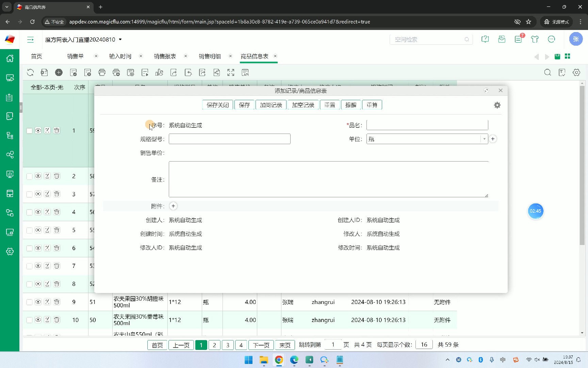The image size is (588, 368).
Task: Click the hamburger menu toggle icon
Action: point(30,40)
